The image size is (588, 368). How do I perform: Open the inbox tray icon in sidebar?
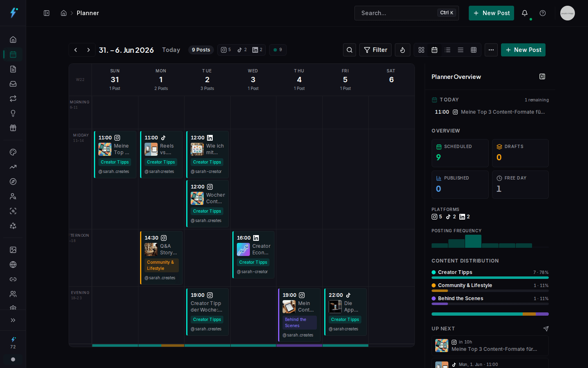coord(13,84)
